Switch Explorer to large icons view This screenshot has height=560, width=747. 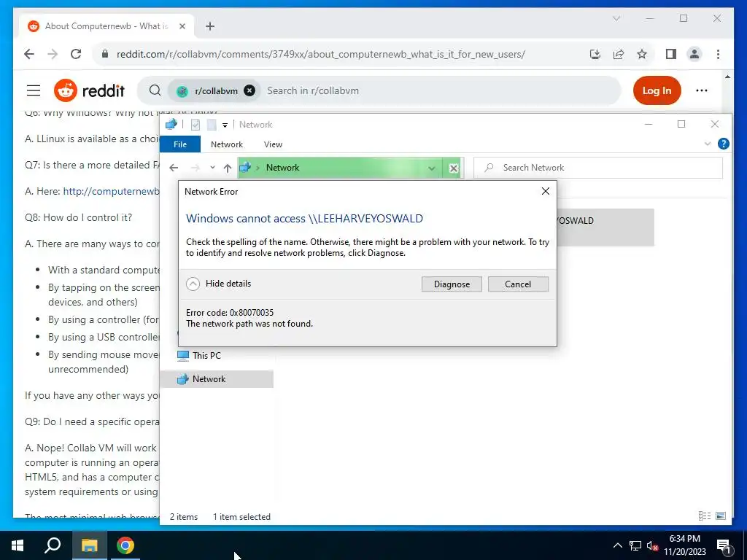[x=721, y=516]
